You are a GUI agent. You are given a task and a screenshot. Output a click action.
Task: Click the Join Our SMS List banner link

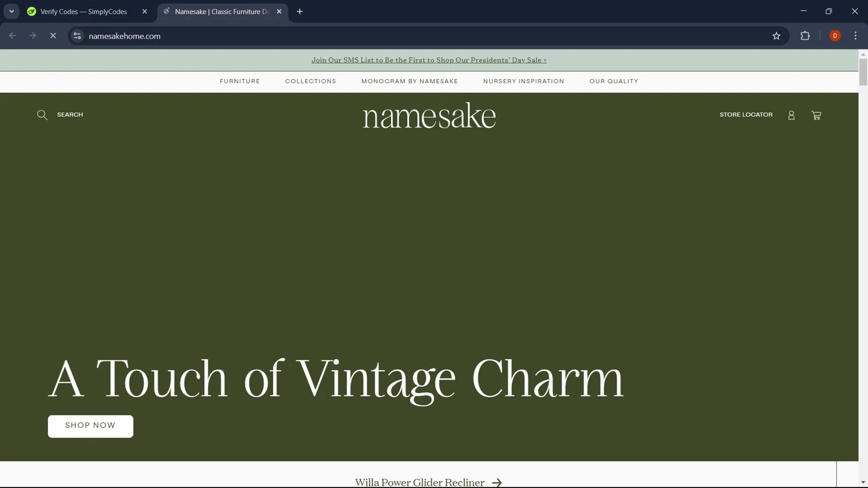point(429,60)
